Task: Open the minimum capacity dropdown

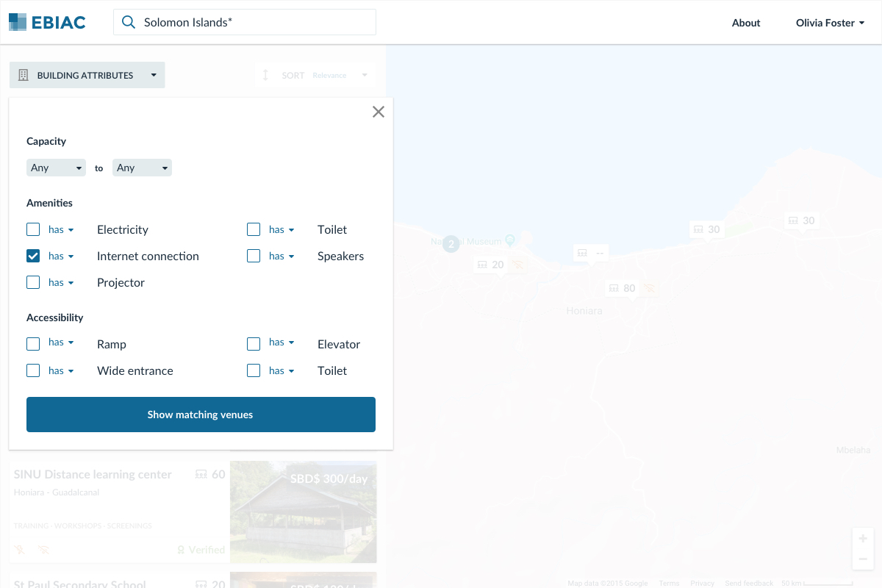Action: click(x=56, y=168)
